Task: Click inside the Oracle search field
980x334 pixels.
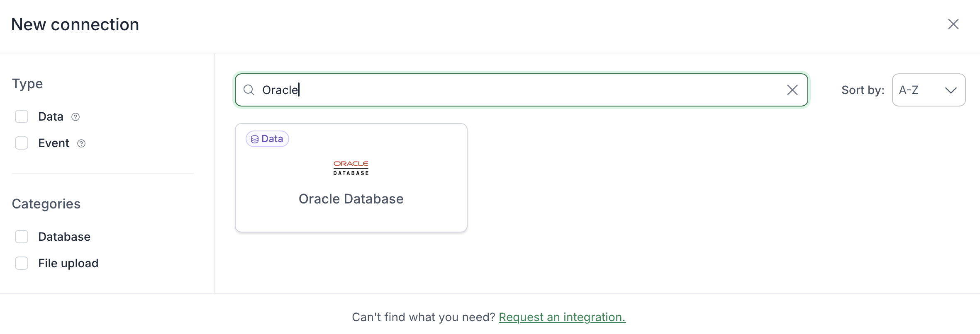Action: click(x=522, y=90)
